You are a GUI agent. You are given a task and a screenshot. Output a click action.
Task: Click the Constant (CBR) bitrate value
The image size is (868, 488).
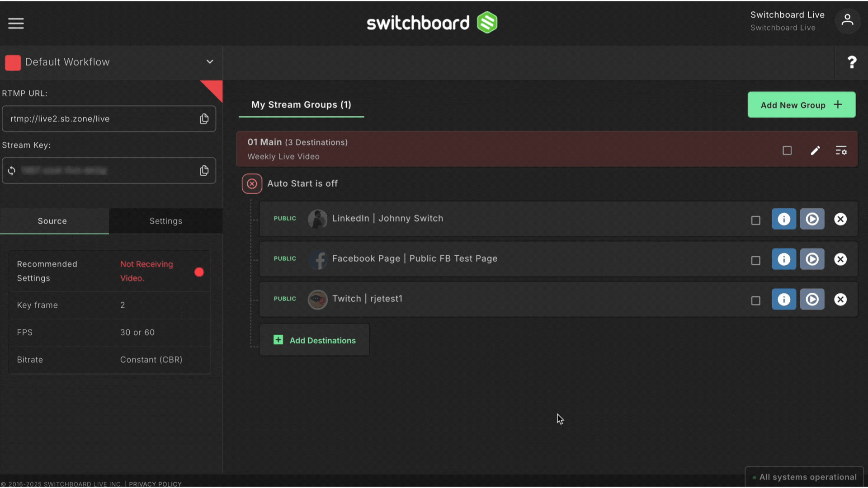(x=151, y=360)
